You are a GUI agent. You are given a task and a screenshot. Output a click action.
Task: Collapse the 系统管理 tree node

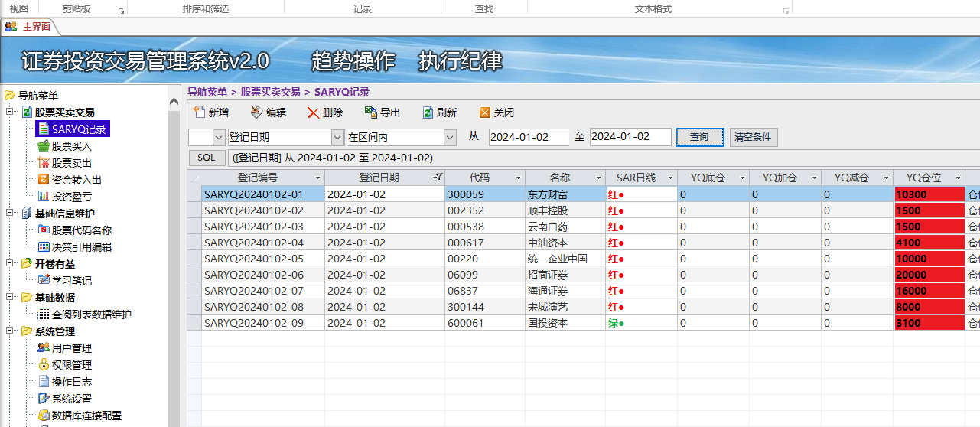[x=11, y=331]
